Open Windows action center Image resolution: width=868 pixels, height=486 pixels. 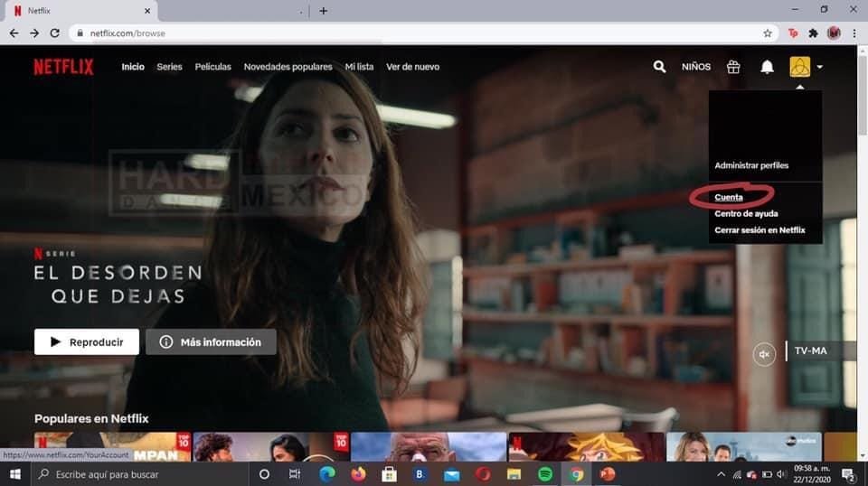848,474
